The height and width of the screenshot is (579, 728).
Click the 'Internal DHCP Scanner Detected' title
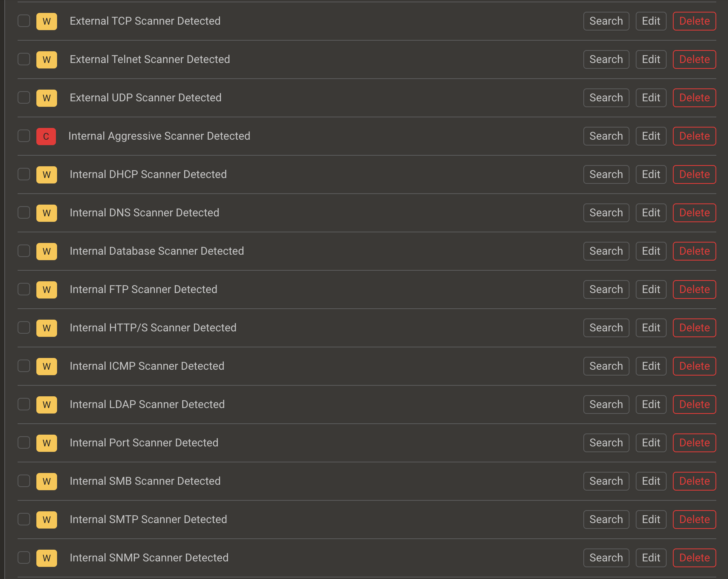[x=148, y=174]
